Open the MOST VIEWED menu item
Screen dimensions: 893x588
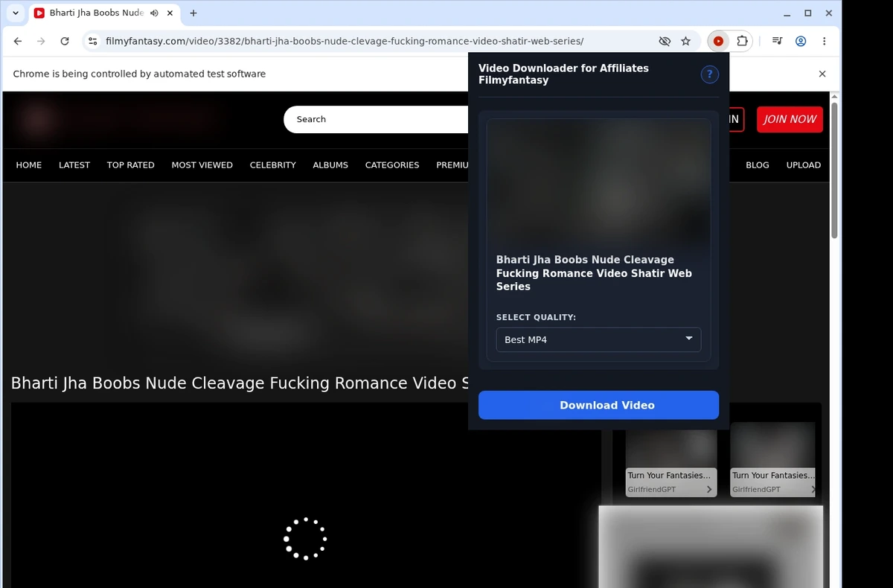tap(202, 165)
